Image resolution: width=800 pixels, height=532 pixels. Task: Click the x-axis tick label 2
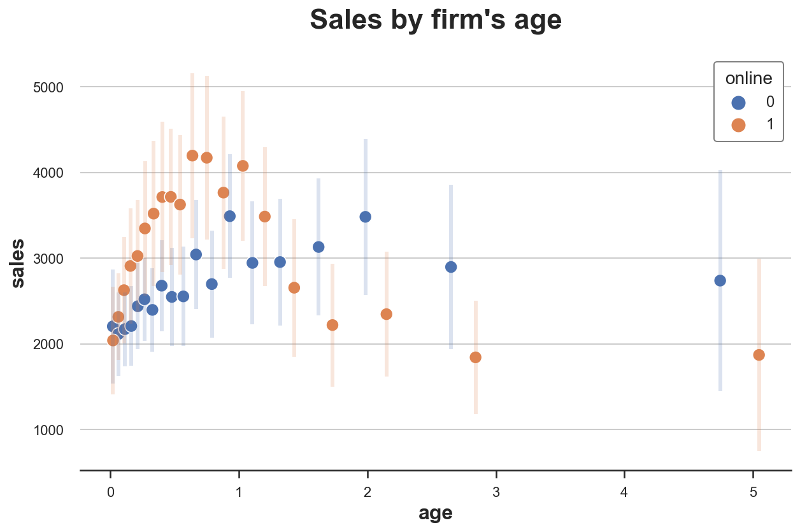[x=368, y=492]
